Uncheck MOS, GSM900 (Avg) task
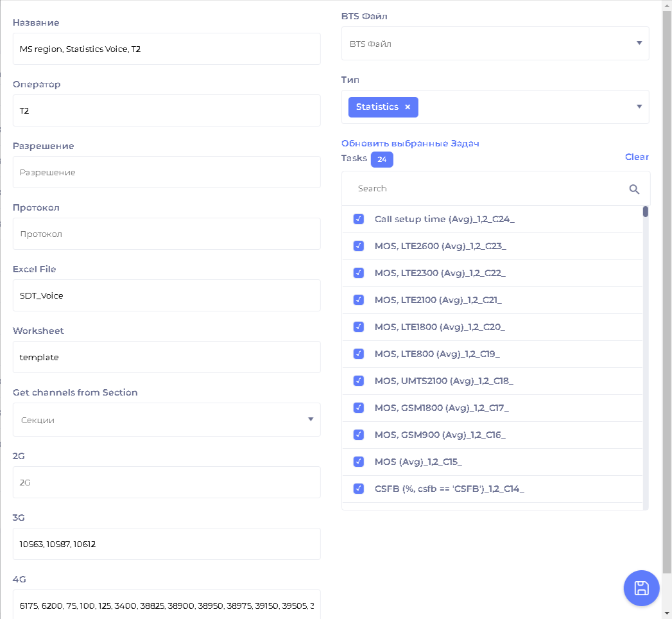 point(359,435)
